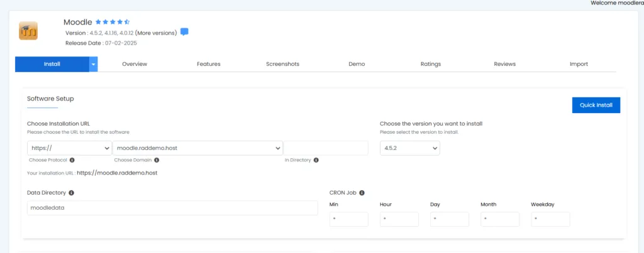Click the Quick Install button
644x253 pixels.
pos(596,105)
